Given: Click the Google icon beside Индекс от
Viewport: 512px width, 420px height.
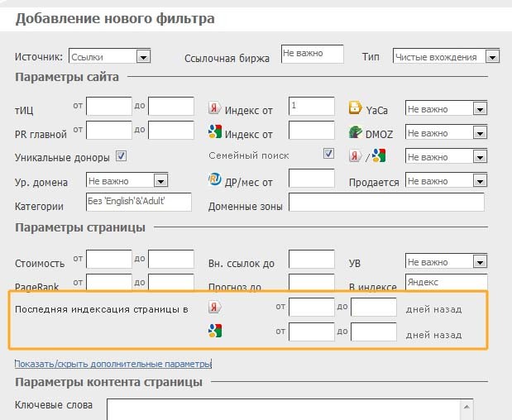Looking at the screenshot, I should pos(214,132).
